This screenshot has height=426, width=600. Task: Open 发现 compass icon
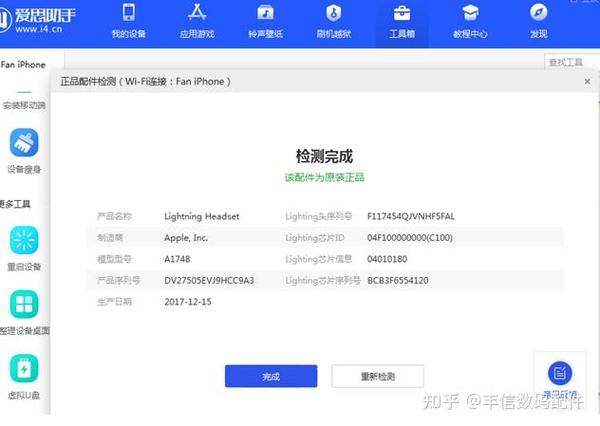(x=538, y=12)
